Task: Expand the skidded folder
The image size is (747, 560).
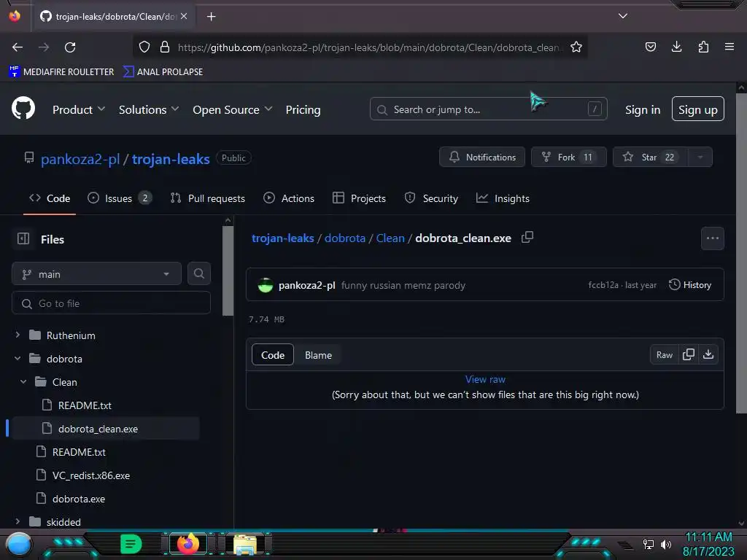Action: click(x=18, y=521)
